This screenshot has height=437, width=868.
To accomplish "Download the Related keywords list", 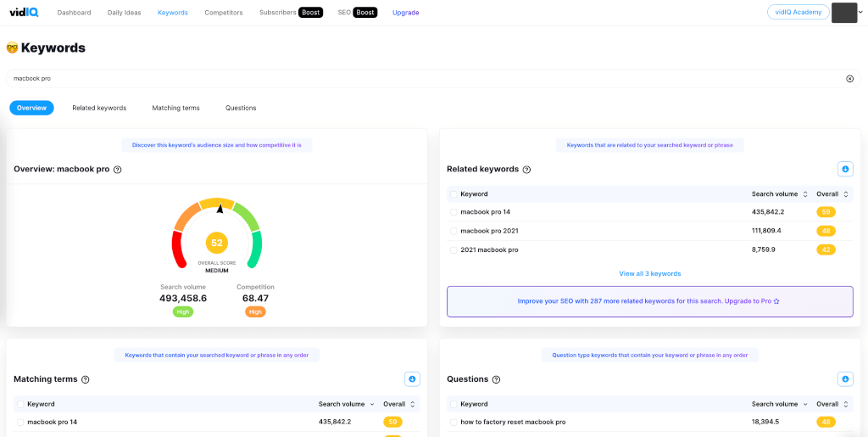I will 844,169.
